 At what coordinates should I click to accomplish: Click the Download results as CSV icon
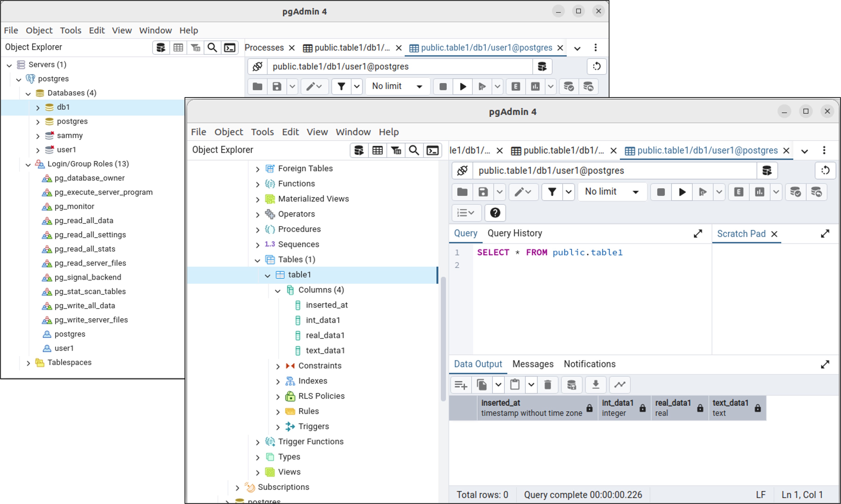pos(595,385)
